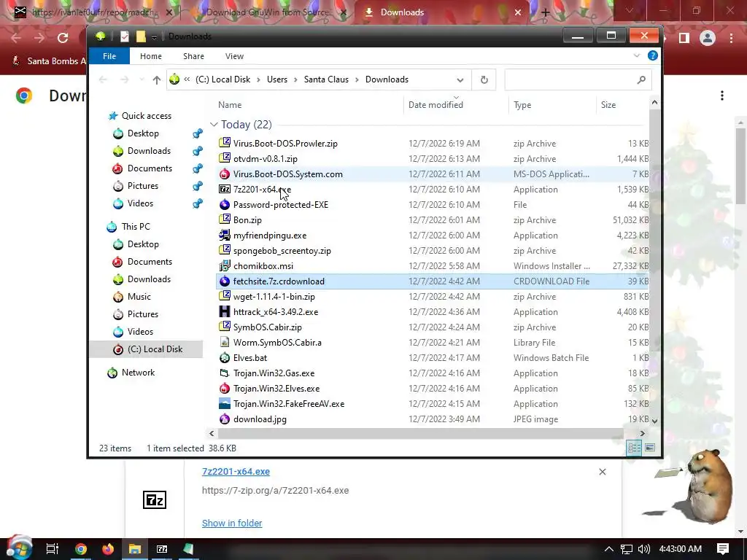Sort by the Name column header
The image size is (747, 560).
click(x=230, y=105)
